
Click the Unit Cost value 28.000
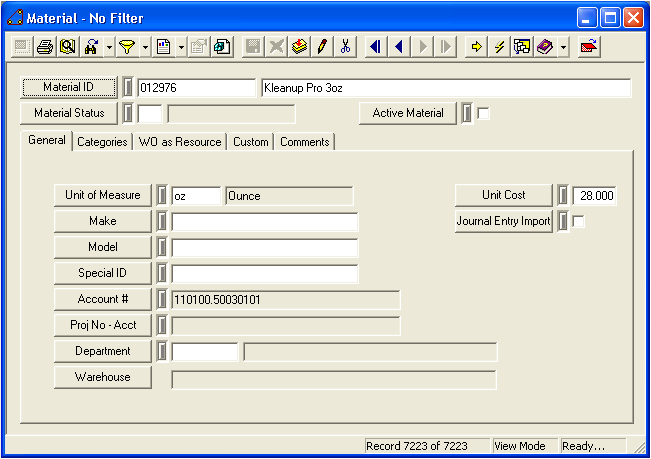[594, 196]
